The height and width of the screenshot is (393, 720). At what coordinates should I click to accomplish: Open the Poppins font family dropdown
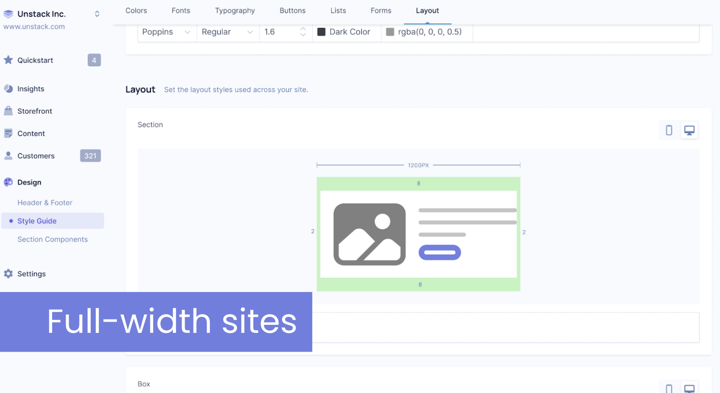[x=167, y=32]
